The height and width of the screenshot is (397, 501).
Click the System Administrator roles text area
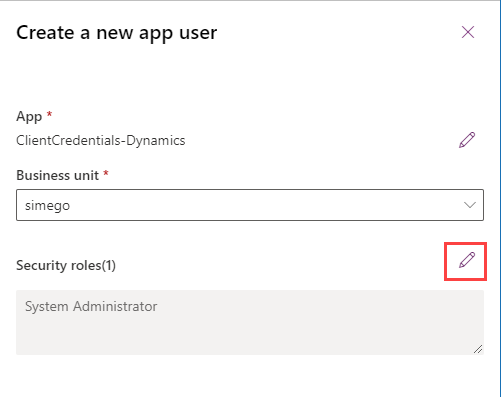(250, 322)
